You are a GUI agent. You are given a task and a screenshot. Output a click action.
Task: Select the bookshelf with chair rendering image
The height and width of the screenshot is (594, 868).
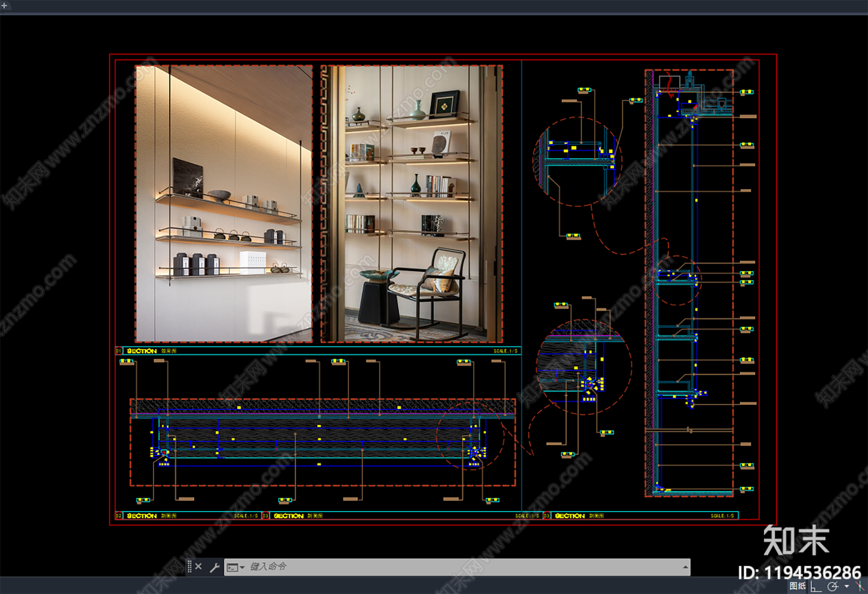pyautogui.click(x=412, y=203)
